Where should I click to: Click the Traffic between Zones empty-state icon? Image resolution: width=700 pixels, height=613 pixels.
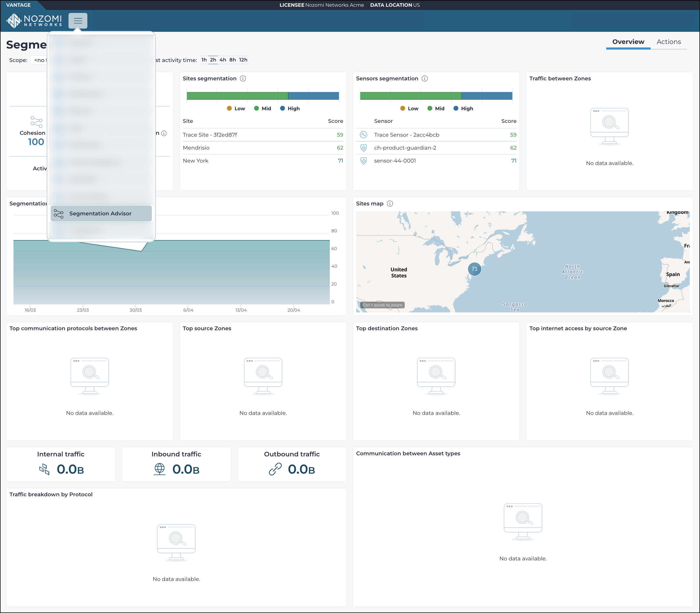(609, 127)
